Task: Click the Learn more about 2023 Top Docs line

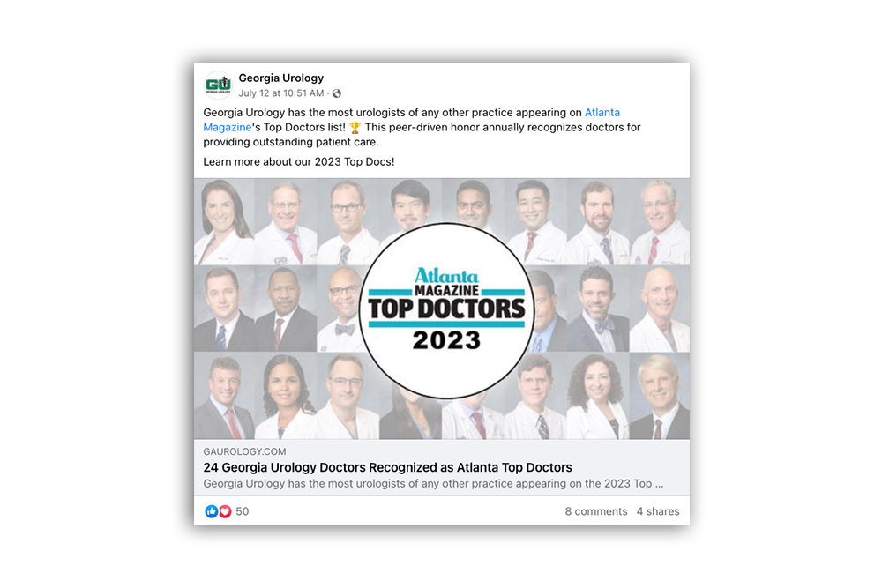Action: coord(299,162)
